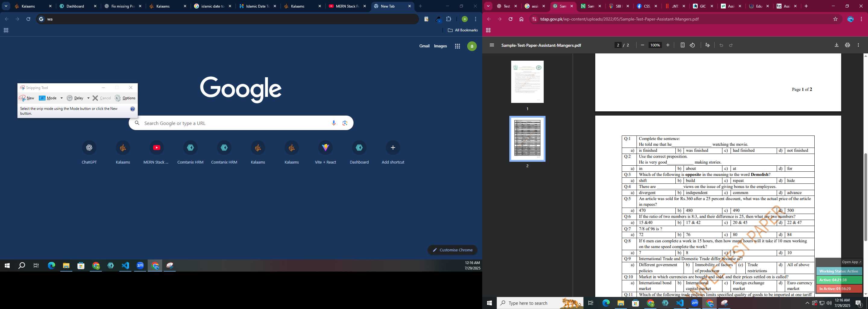Click Customise Chrome button
Screen dimensions: 868x309
[452, 250]
